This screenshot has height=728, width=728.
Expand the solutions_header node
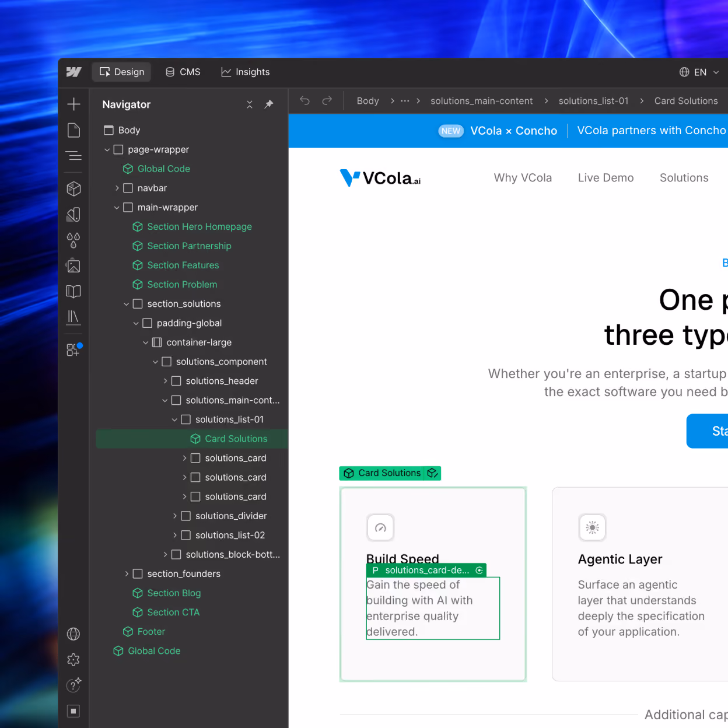(x=165, y=381)
